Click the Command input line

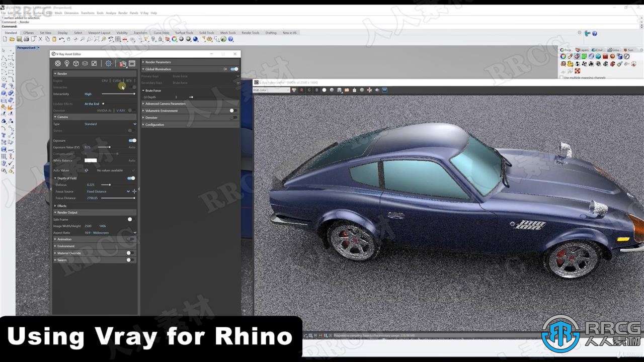322,27
